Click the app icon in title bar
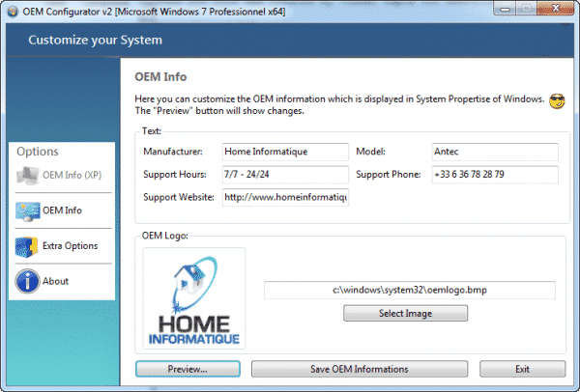This screenshot has height=392, width=580. coord(13,12)
